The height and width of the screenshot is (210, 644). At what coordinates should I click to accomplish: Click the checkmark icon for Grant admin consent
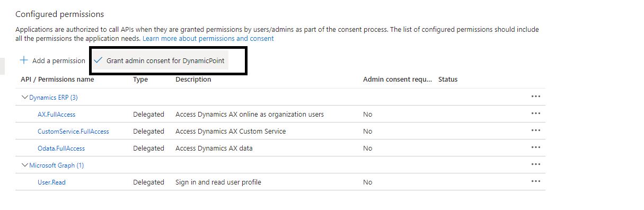[x=98, y=60]
